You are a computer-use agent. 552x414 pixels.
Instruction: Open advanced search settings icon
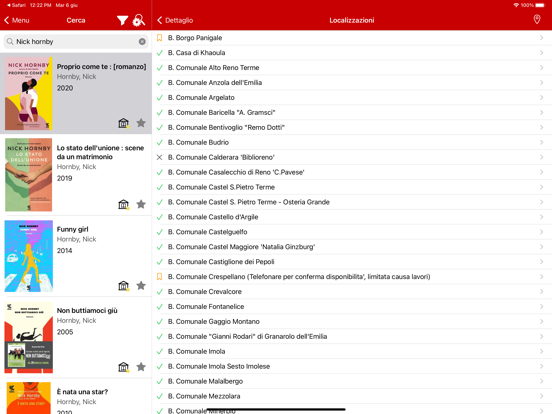coord(138,20)
